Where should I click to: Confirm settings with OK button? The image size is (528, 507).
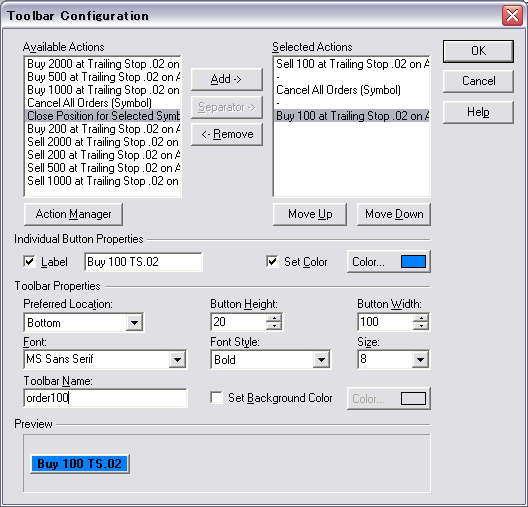point(478,51)
